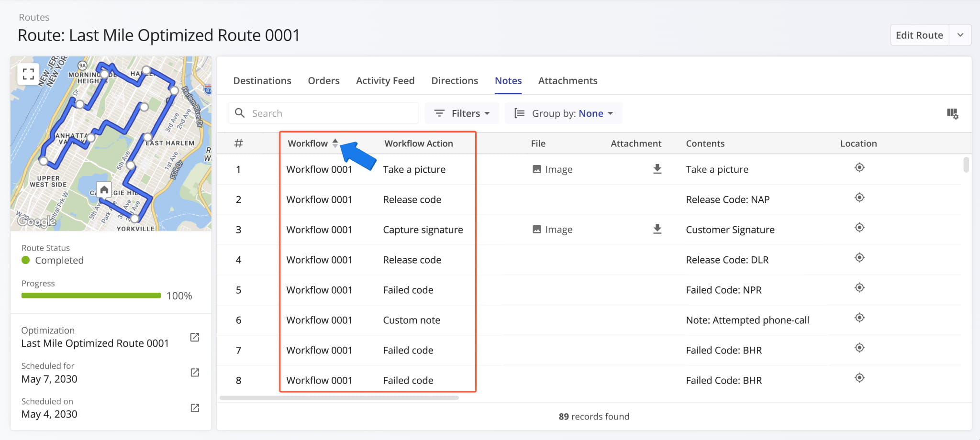Viewport: 980px width, 440px height.
Task: Download the Customer Signature attachment
Action: [x=657, y=229]
